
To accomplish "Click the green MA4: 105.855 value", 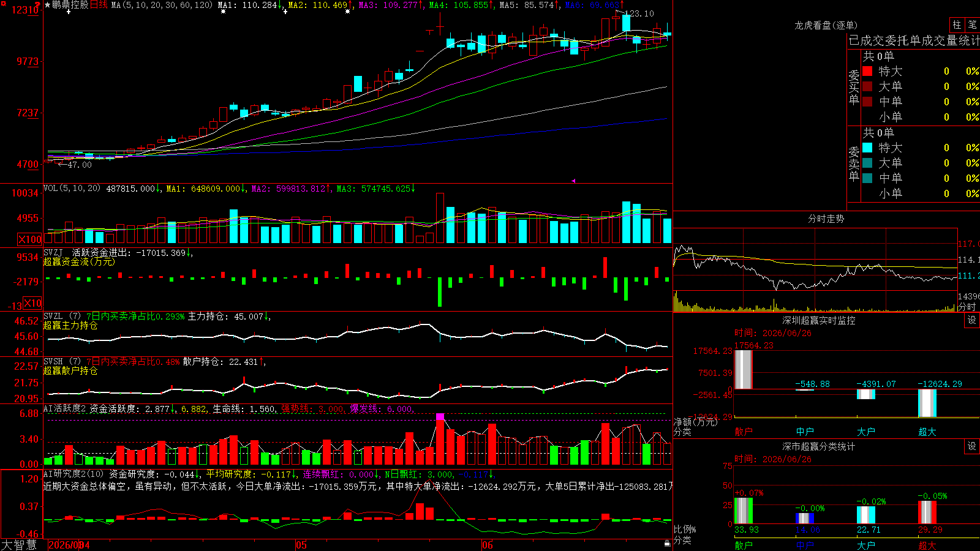I will (x=461, y=5).
